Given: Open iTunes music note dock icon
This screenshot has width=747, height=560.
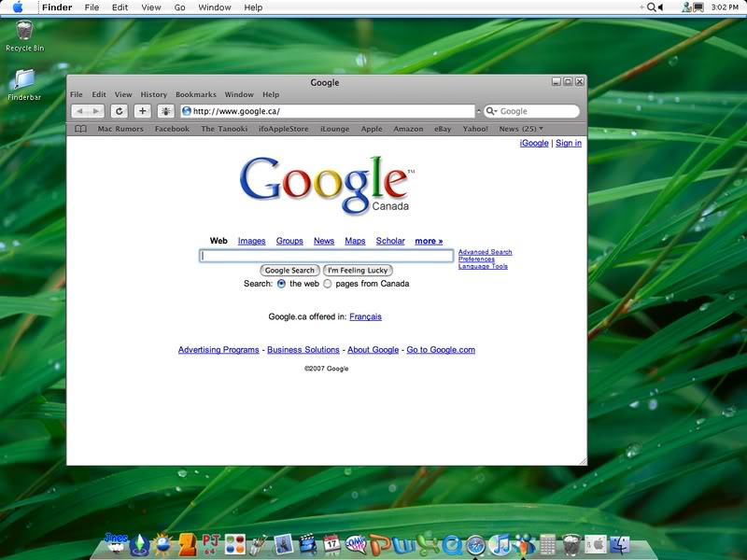Looking at the screenshot, I should point(500,545).
